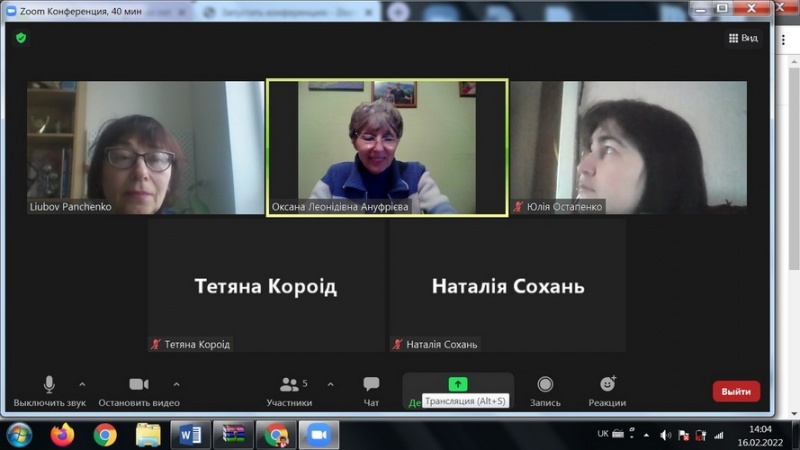Click the system tray volume icon
This screenshot has height=450, width=800.
(x=664, y=435)
